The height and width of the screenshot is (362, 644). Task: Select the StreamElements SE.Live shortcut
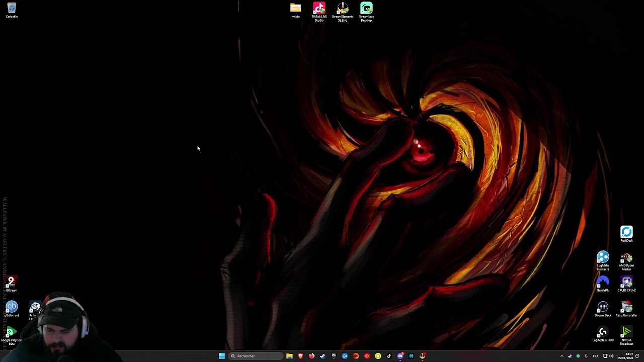(x=343, y=12)
